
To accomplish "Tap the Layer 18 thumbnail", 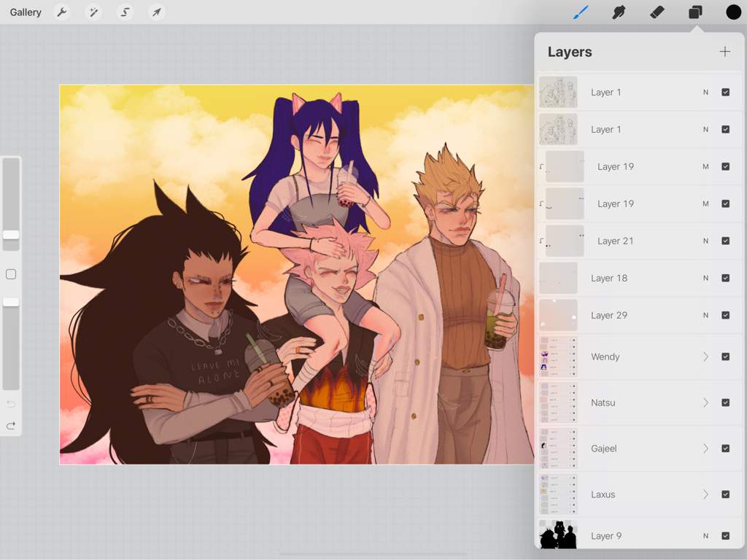I will [558, 278].
